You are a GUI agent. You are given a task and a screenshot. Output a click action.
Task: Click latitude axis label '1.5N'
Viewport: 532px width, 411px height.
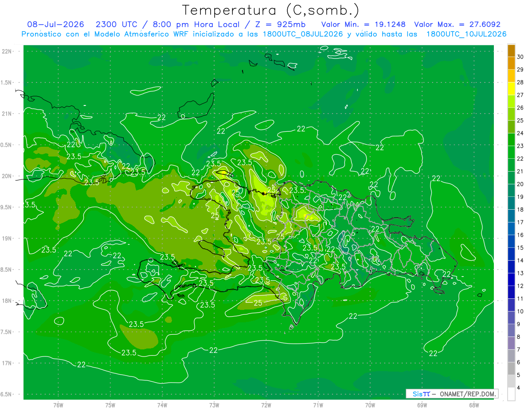coord(7,82)
